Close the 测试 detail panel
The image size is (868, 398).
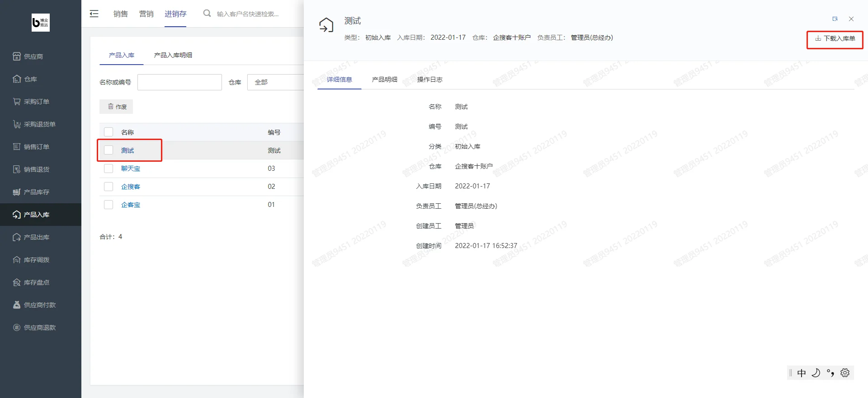pyautogui.click(x=851, y=19)
